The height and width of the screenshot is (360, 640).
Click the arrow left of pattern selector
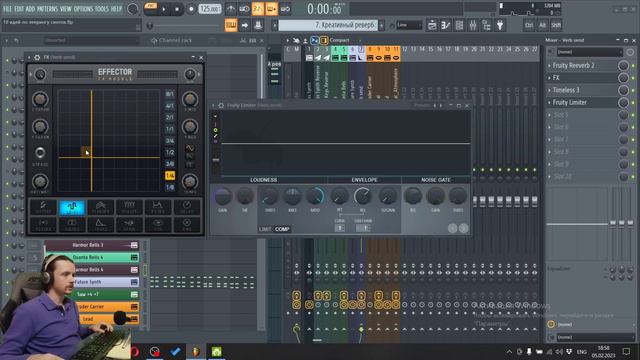[275, 25]
